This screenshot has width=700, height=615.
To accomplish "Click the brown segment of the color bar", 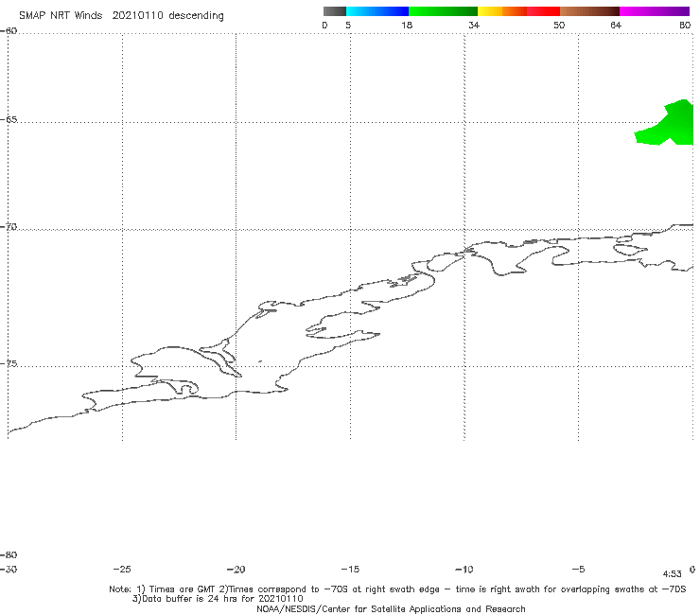I will click(589, 11).
